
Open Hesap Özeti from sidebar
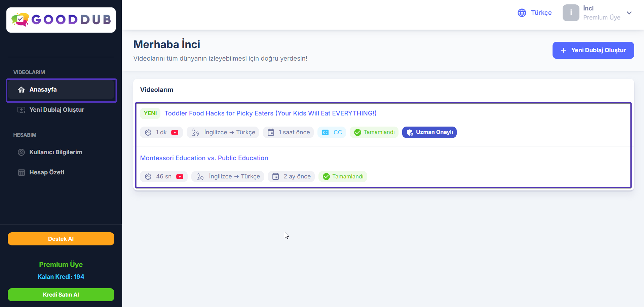[47, 172]
